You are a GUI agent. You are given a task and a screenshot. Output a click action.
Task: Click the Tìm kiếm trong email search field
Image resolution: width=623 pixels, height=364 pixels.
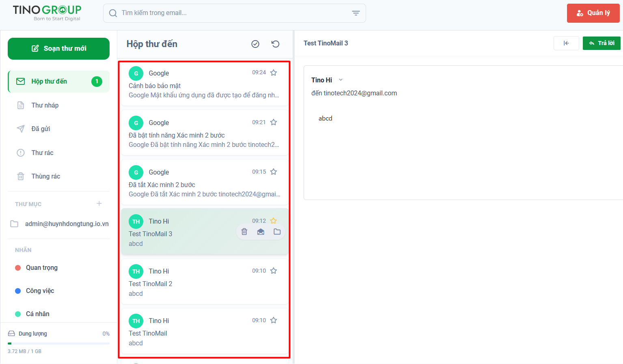click(235, 13)
